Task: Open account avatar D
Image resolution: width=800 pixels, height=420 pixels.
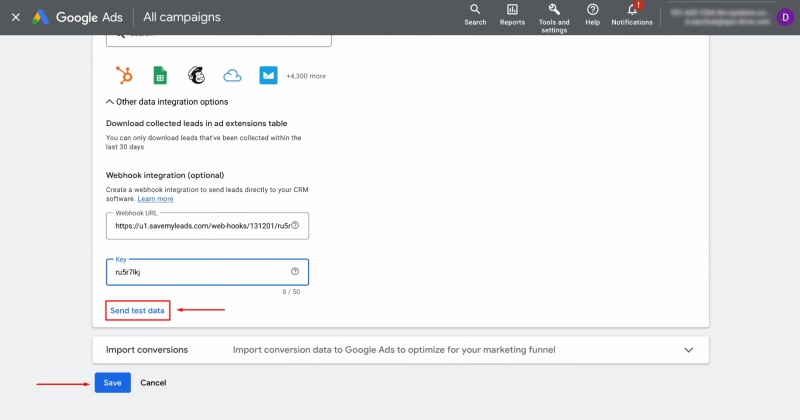Action: click(x=785, y=17)
